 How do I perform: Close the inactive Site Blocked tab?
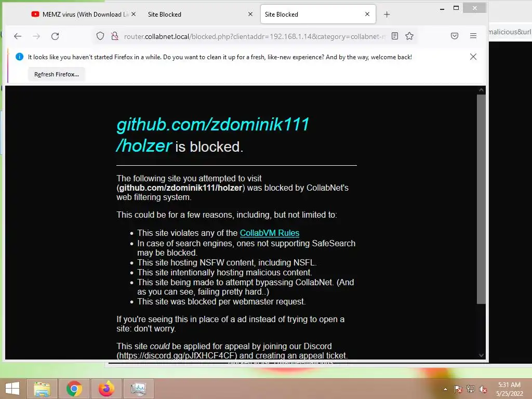250,14
